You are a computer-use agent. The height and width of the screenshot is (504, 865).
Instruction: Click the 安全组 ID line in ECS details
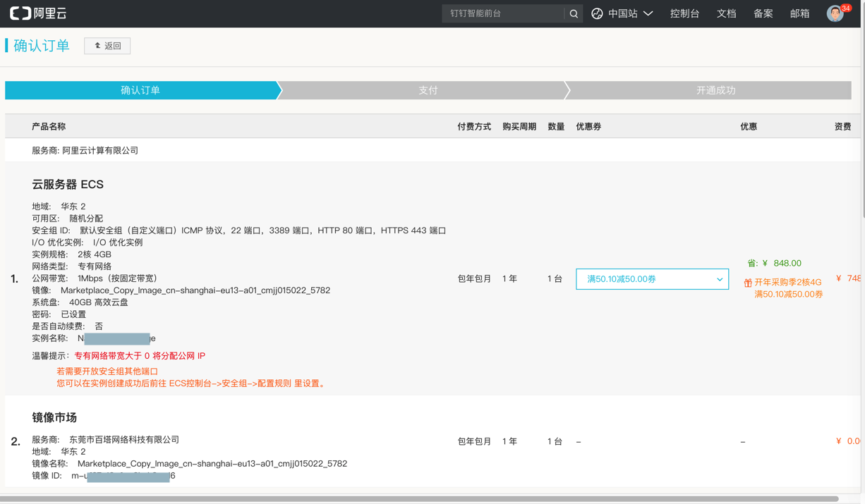tap(238, 231)
